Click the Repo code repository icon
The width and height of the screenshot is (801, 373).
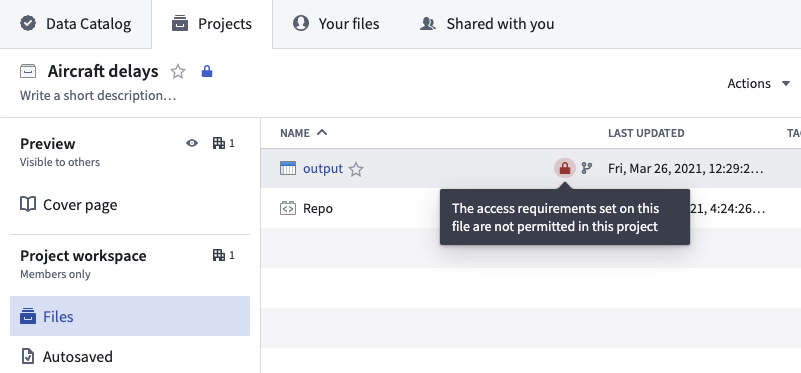pyautogui.click(x=288, y=208)
